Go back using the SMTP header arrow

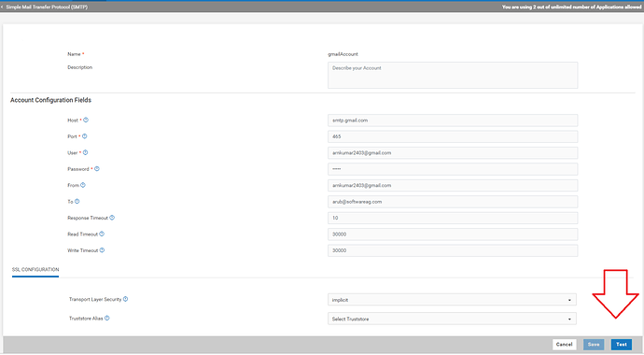pos(2,7)
